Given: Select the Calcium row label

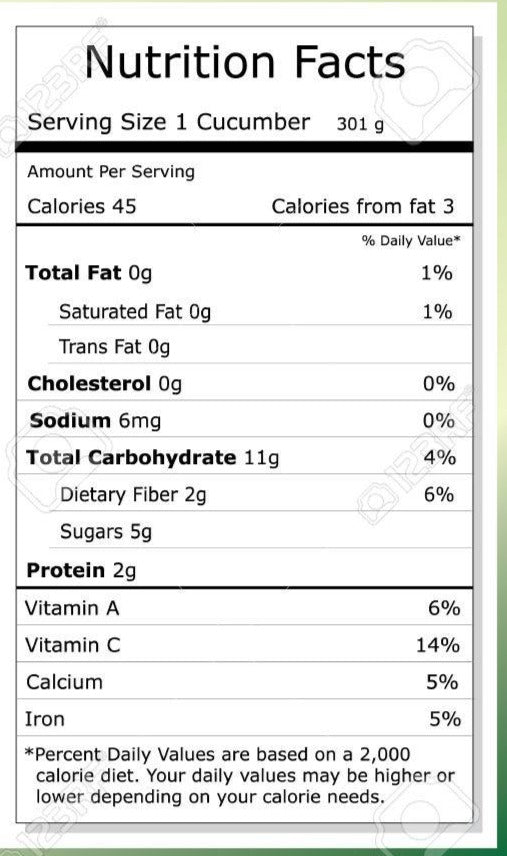Looking at the screenshot, I should (x=64, y=682).
